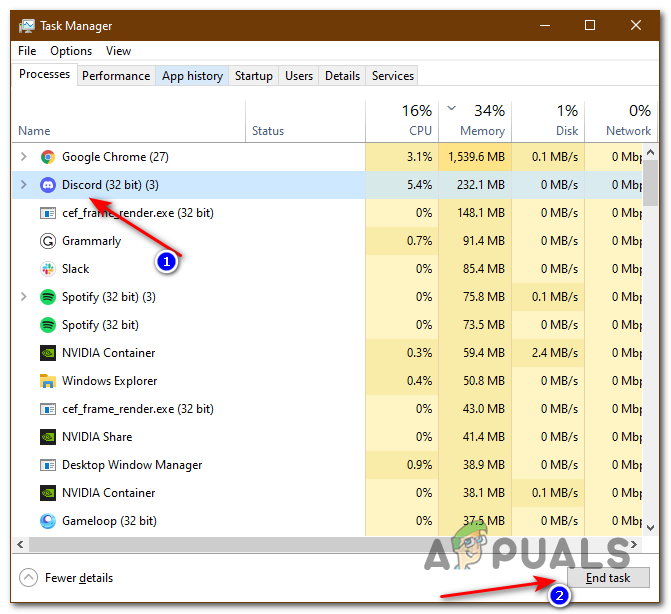Click the 2.4 MB/s disk value
Image resolution: width=671 pixels, height=614 pixels.
(x=555, y=353)
